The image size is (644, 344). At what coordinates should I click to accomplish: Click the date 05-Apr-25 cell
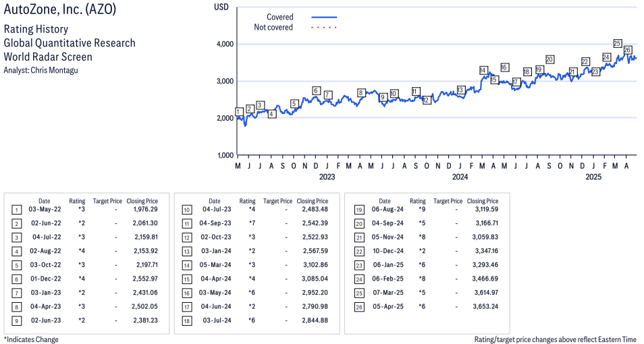click(x=388, y=307)
